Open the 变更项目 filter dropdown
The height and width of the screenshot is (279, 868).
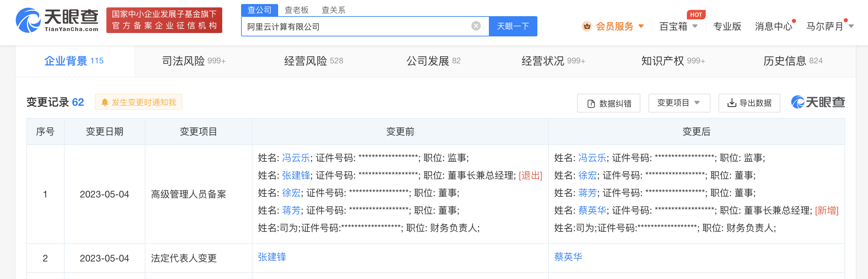[679, 103]
